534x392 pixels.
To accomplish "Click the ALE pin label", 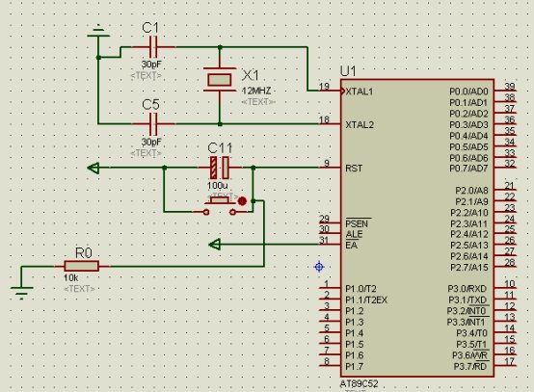I will click(354, 234).
